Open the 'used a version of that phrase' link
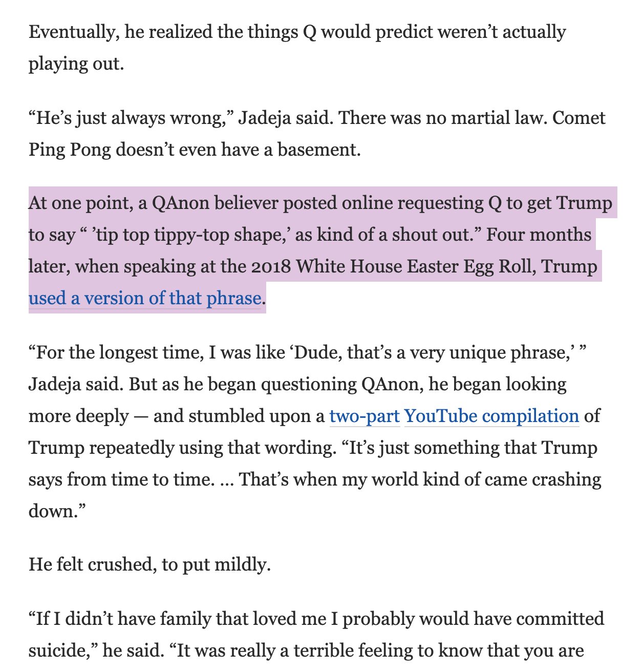This screenshot has height=672, width=643. click(x=145, y=298)
